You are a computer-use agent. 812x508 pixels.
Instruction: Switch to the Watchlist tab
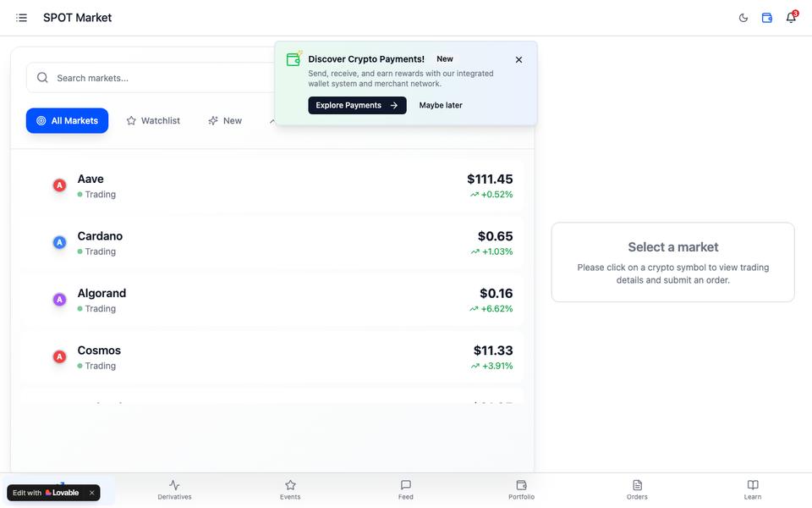click(x=153, y=121)
